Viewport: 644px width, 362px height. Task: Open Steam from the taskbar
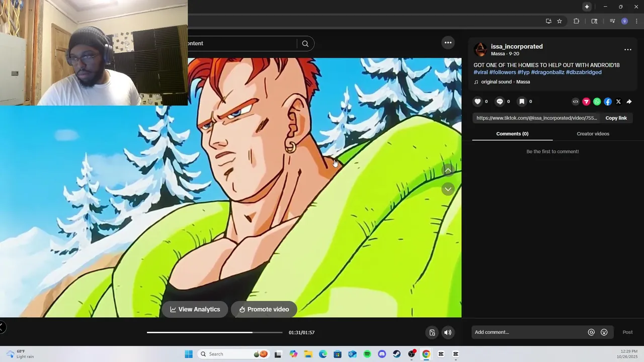(x=397, y=354)
